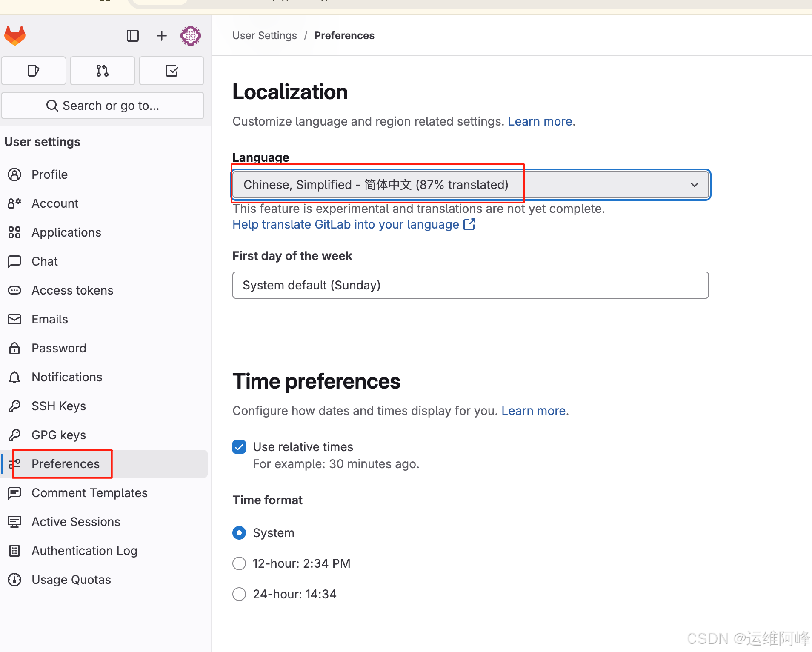
Task: Uncheck Use relative times
Action: (x=239, y=446)
